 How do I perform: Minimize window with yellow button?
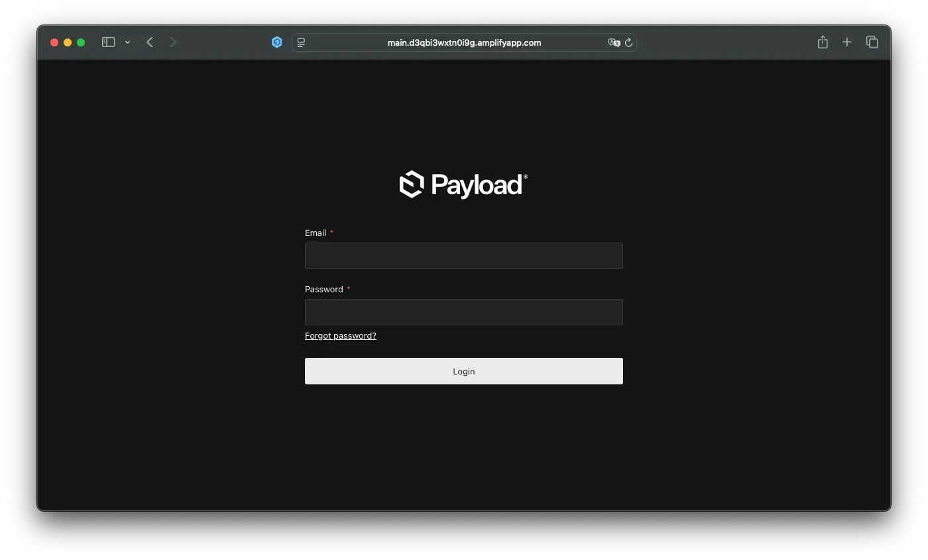[68, 42]
